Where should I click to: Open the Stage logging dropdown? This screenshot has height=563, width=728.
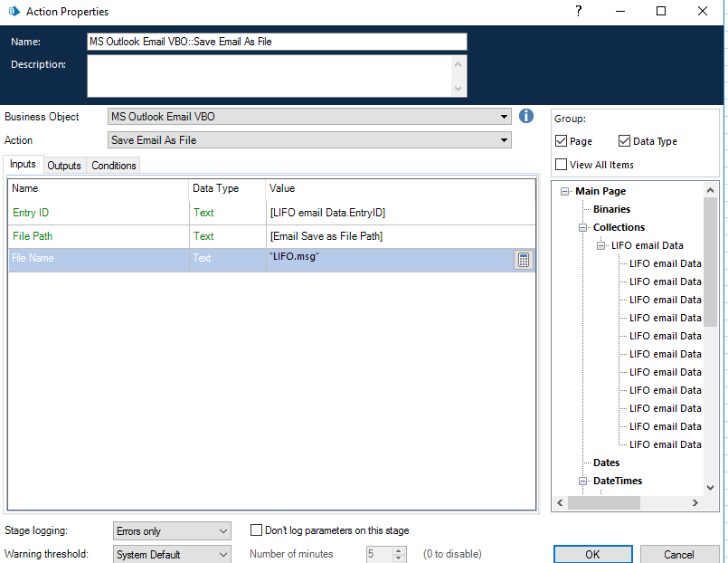223,531
